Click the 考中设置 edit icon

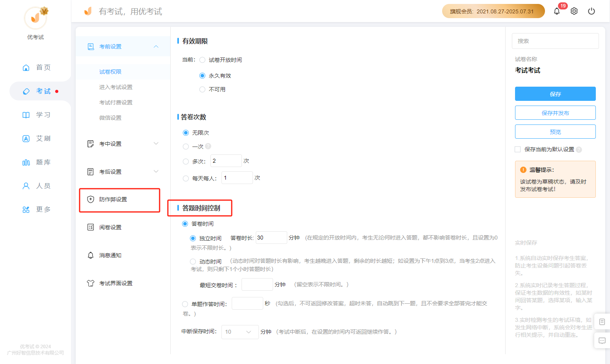click(91, 144)
